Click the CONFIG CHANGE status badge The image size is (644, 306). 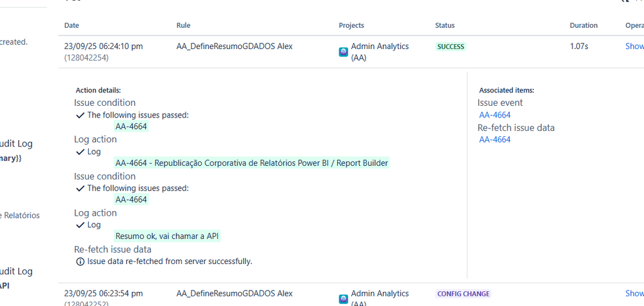point(463,294)
